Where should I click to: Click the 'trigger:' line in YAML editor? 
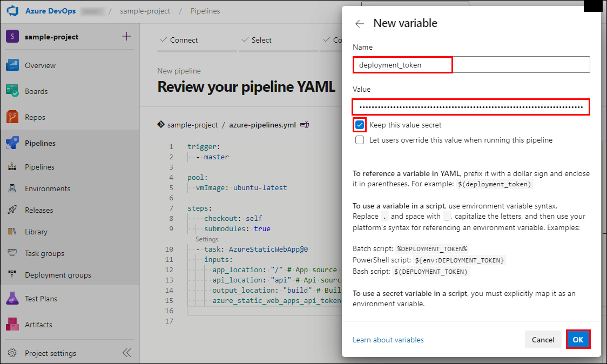(x=204, y=147)
